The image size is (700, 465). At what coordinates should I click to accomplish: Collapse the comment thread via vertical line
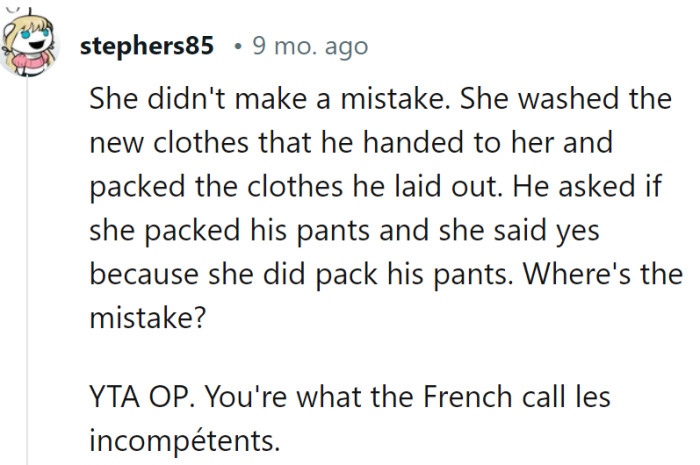coord(27,270)
